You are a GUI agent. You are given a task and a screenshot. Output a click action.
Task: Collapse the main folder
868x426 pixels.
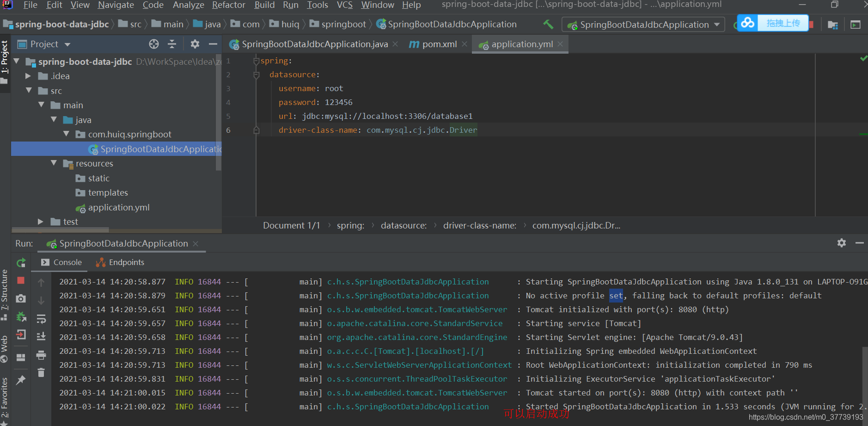click(41, 105)
